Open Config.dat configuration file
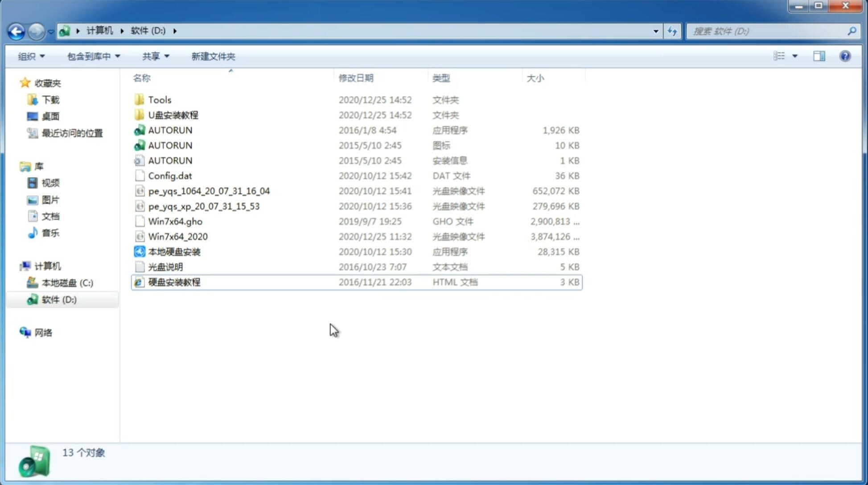Viewport: 868px width, 485px height. (x=170, y=175)
